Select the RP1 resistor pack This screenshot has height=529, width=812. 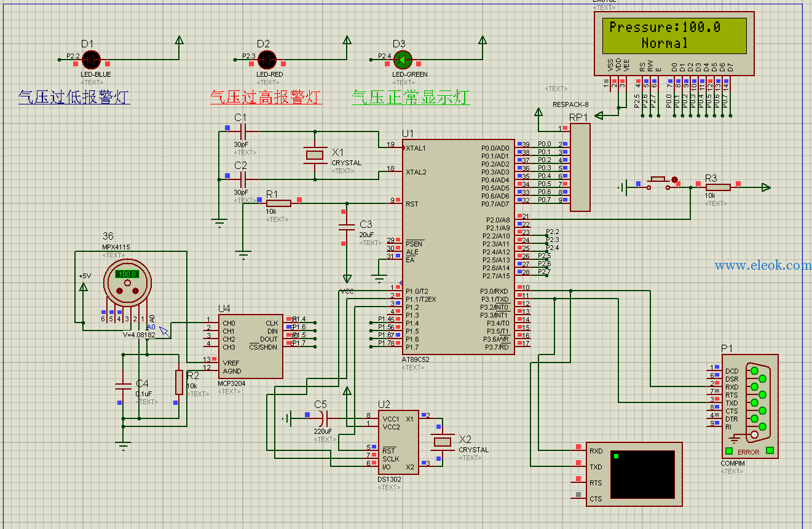[580, 167]
